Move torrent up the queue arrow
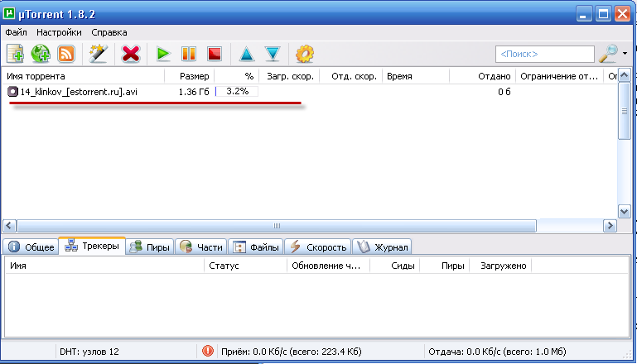Screen dimensions: 637x364 coord(247,54)
